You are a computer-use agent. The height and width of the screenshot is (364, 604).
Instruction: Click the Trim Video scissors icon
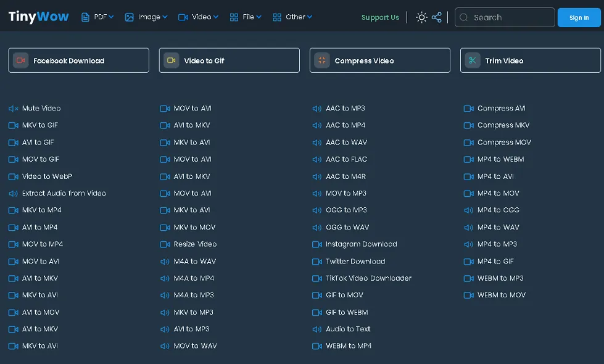473,60
